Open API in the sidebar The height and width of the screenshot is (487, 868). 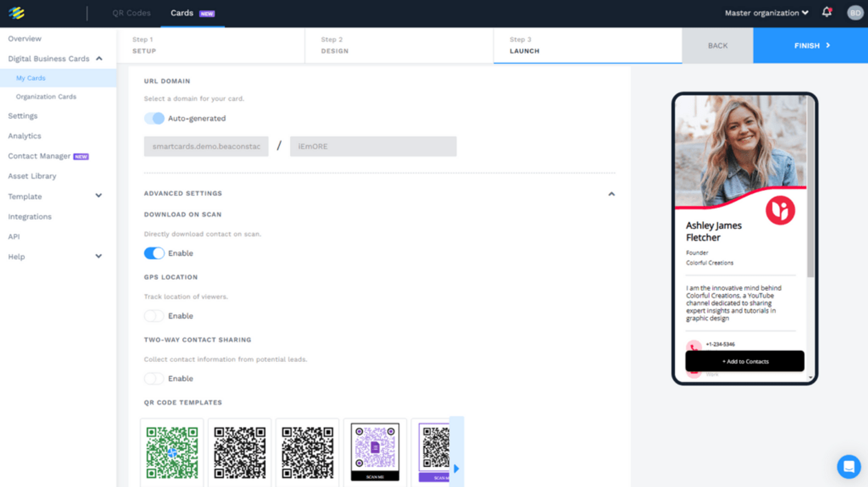pyautogui.click(x=14, y=236)
